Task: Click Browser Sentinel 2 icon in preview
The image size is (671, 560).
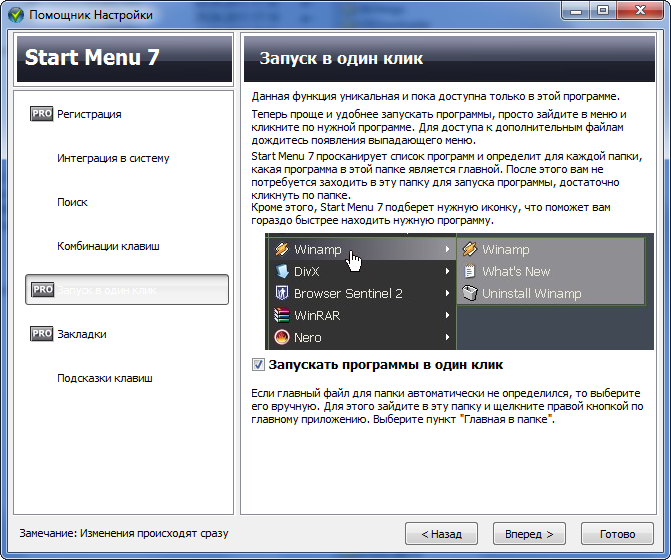Action: [282, 293]
